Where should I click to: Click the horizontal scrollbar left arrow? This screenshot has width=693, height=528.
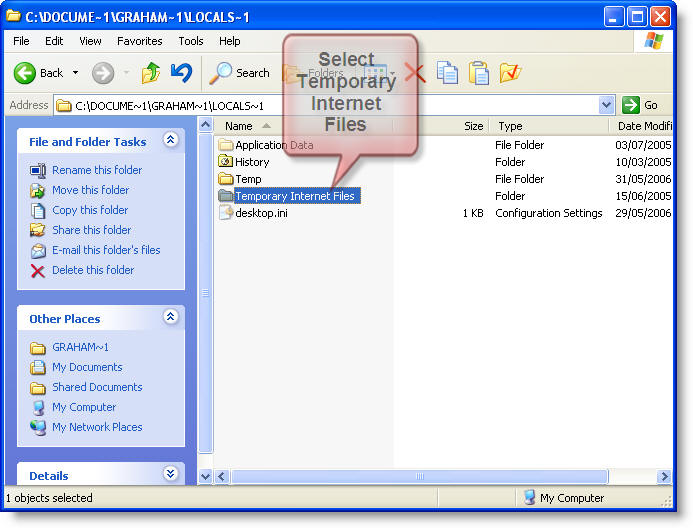pos(221,476)
